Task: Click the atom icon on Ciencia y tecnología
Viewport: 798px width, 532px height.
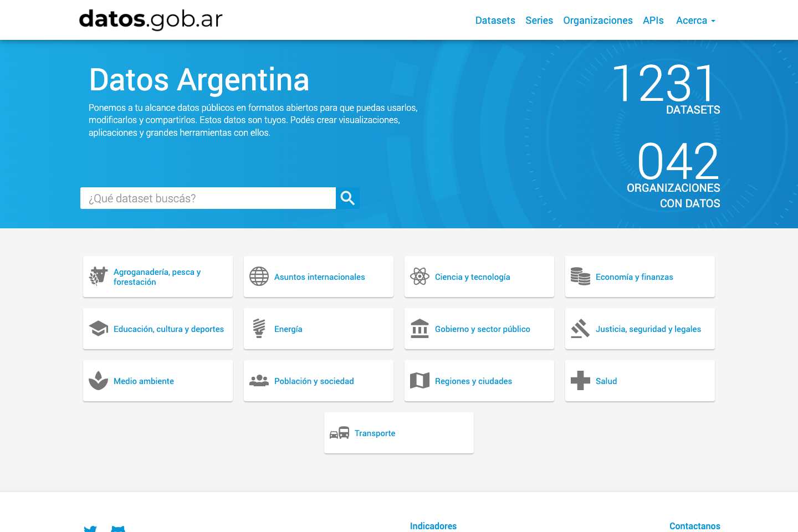Action: [420, 276]
